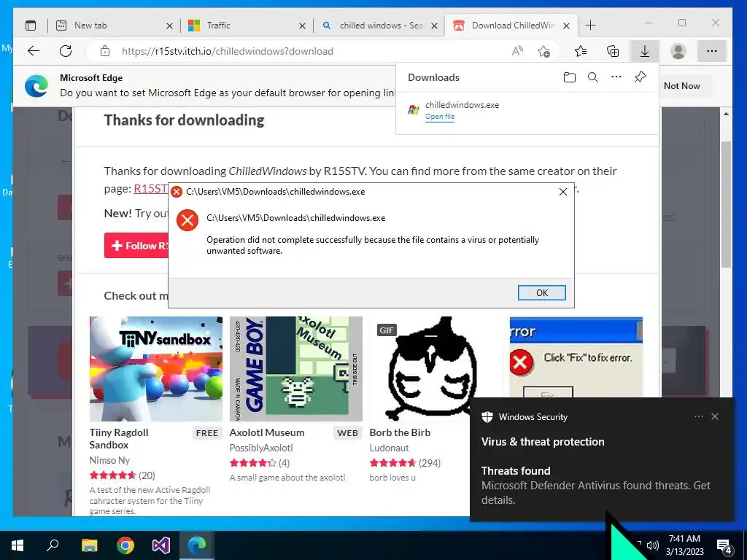The height and width of the screenshot is (560, 747).
Task: Click Open file under chilledwindows.exe
Action: [x=440, y=117]
